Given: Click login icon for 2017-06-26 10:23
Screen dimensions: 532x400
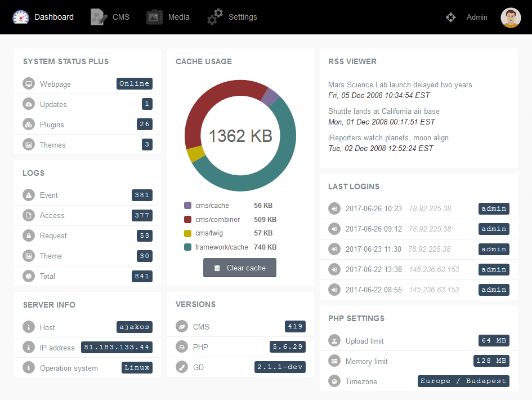Looking at the screenshot, I should (x=334, y=208).
